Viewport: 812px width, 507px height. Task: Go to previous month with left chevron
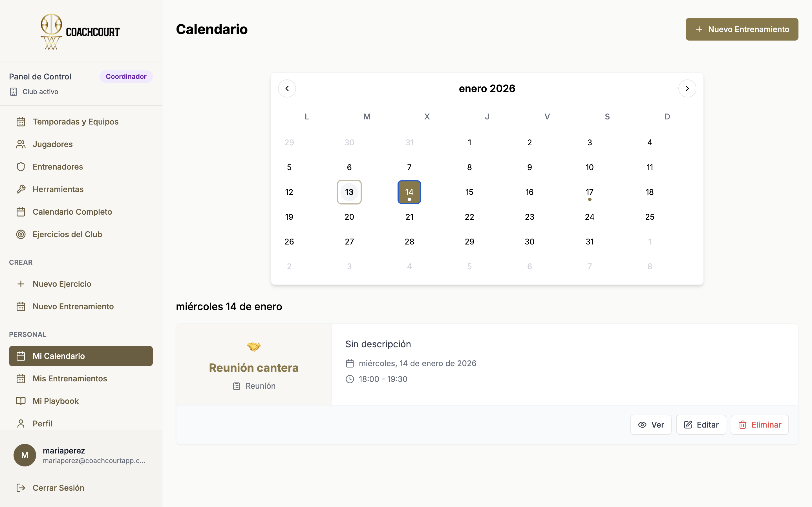(287, 88)
